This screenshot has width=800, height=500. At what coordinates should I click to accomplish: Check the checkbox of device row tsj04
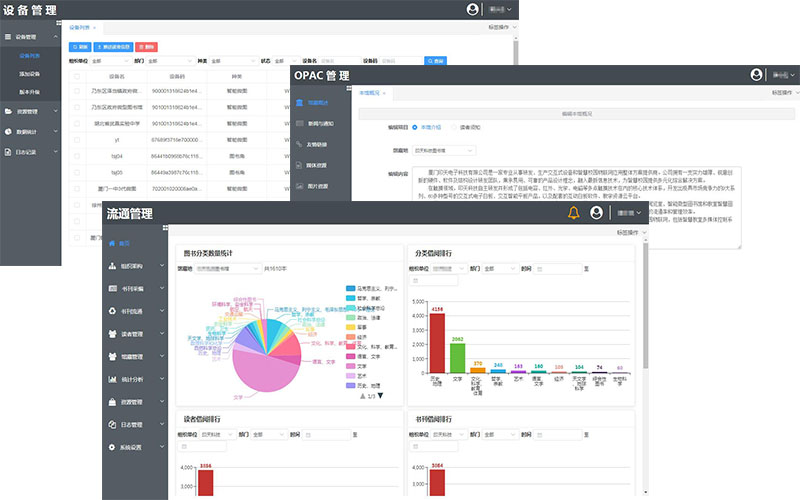coord(77,156)
